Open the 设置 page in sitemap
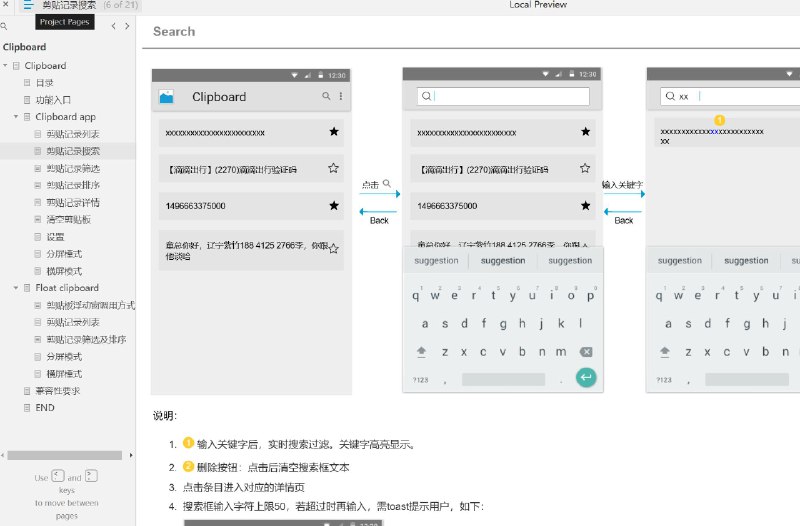The height and width of the screenshot is (526, 800). (x=56, y=237)
